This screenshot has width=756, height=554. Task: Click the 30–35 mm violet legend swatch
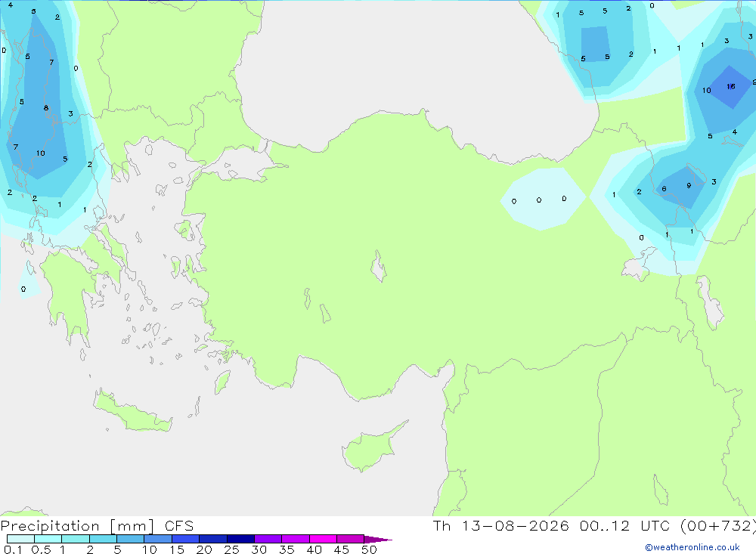click(268, 539)
